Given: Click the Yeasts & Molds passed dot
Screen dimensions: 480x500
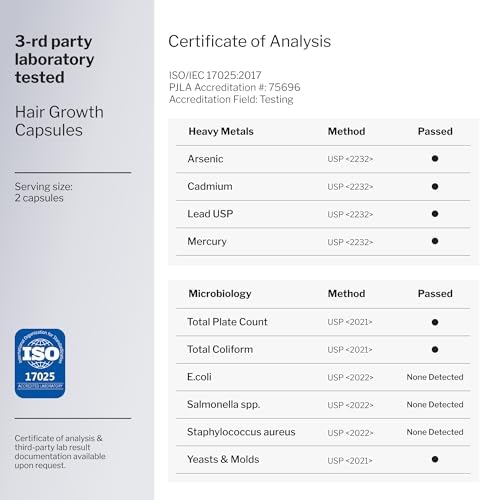Looking at the screenshot, I should [x=435, y=459].
